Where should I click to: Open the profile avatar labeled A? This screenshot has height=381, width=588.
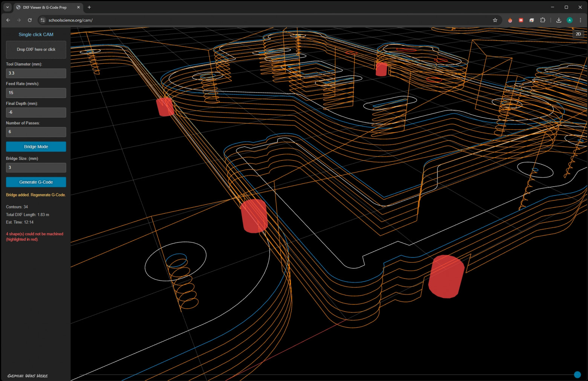[x=570, y=20]
